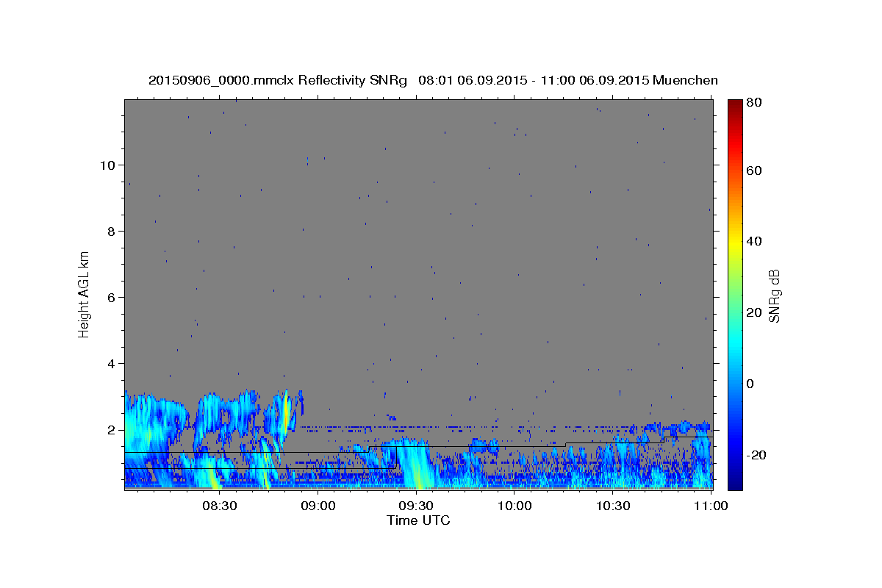Click the height axis label 10
The image size is (882, 588).
click(108, 165)
